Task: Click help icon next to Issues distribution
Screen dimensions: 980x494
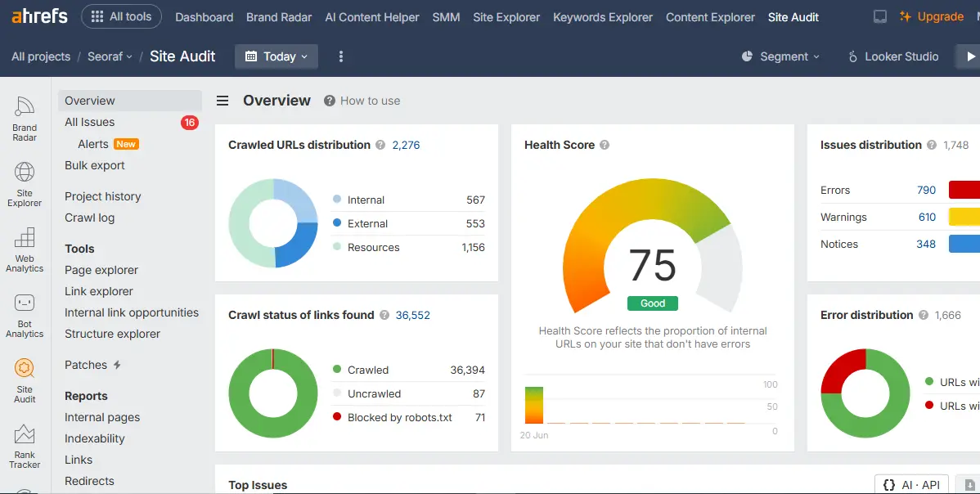Action: [932, 145]
